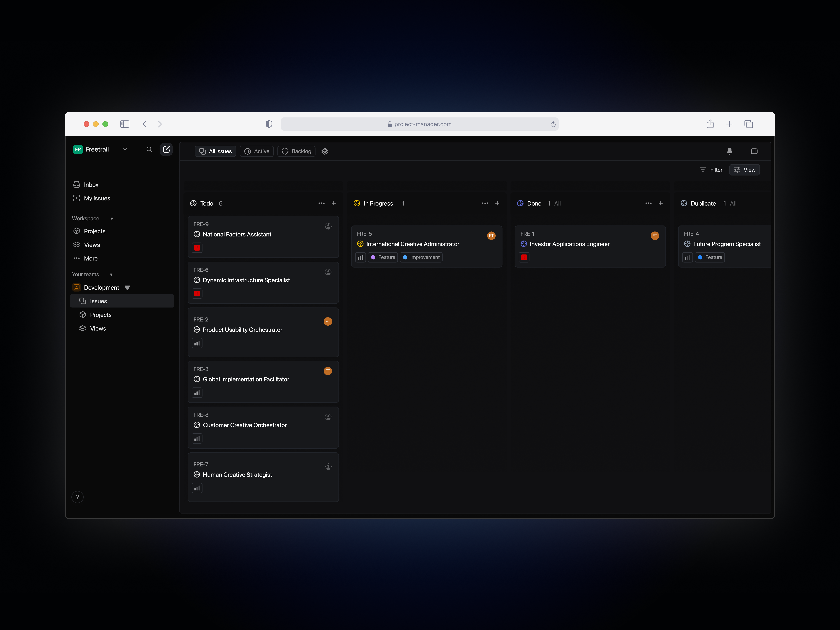Toggle the Safari sidebar button

pyautogui.click(x=124, y=124)
